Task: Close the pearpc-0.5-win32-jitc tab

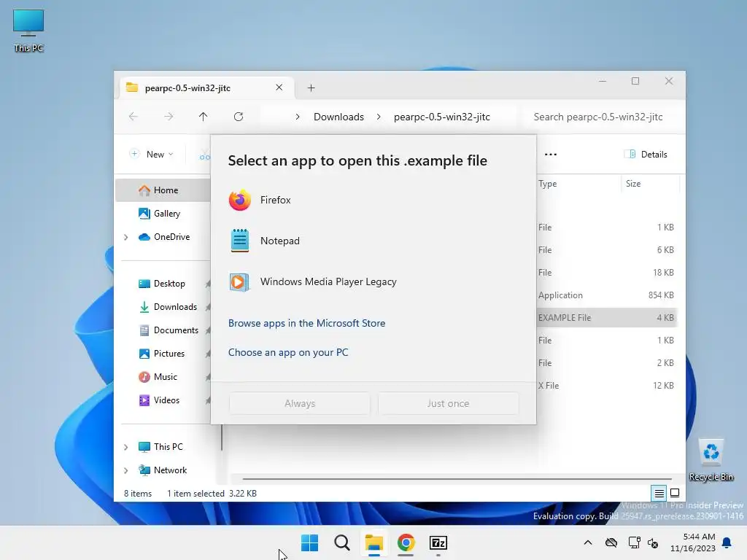Action: pos(279,87)
